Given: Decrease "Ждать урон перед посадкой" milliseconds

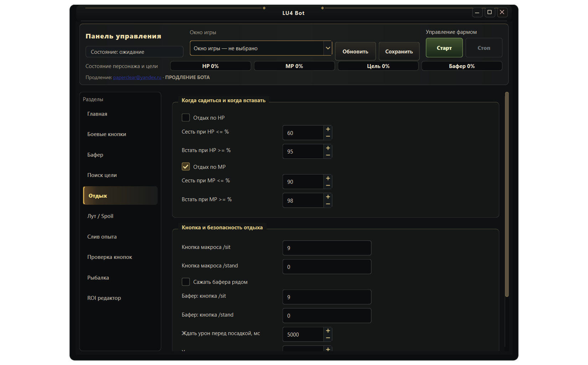Looking at the screenshot, I should [x=328, y=338].
